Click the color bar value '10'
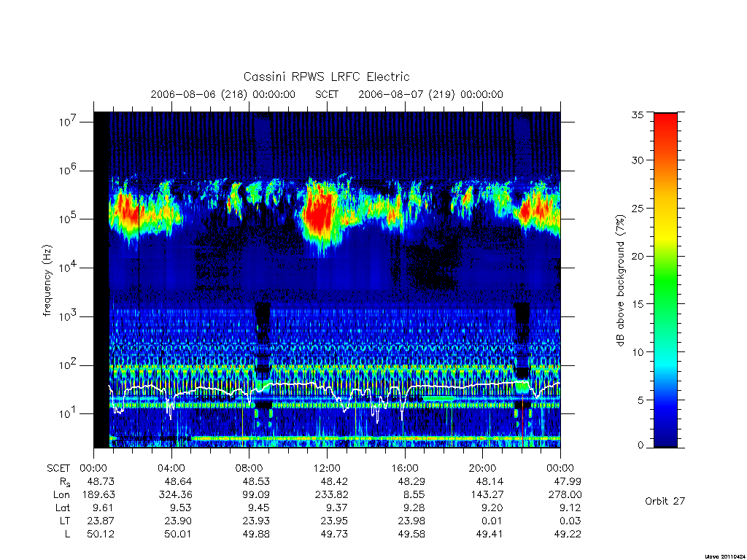This screenshot has width=747, height=560. (x=638, y=352)
